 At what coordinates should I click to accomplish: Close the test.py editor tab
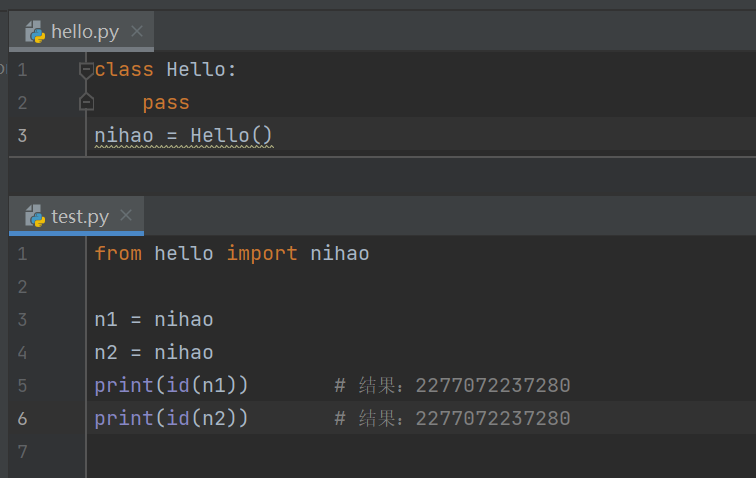126,216
